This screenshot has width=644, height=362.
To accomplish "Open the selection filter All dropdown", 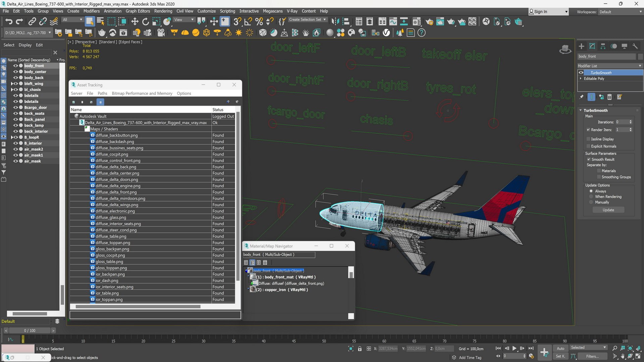I will pos(72,19).
